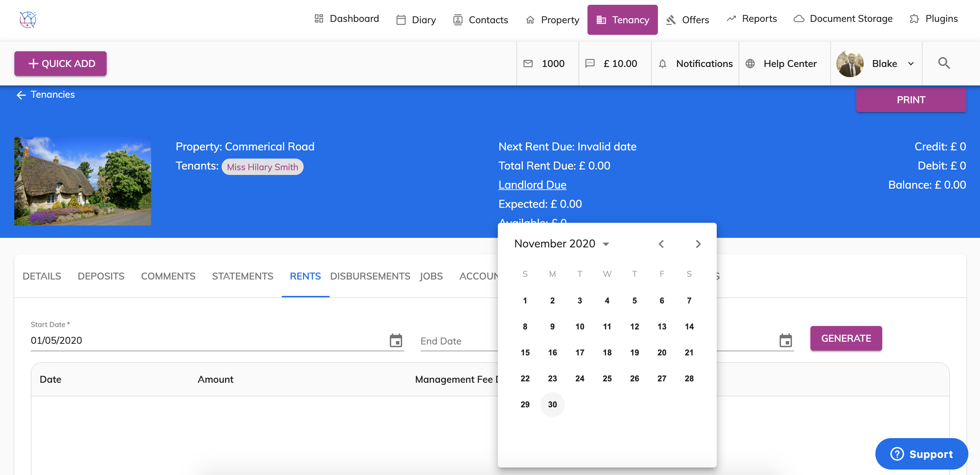Click the Landlord Due link
The width and height of the screenshot is (980, 475).
click(532, 185)
